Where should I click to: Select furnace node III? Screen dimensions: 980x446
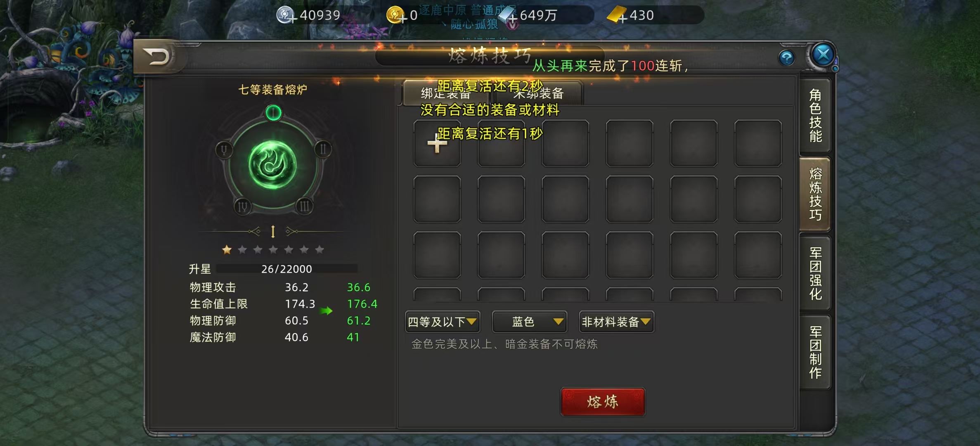click(x=304, y=206)
